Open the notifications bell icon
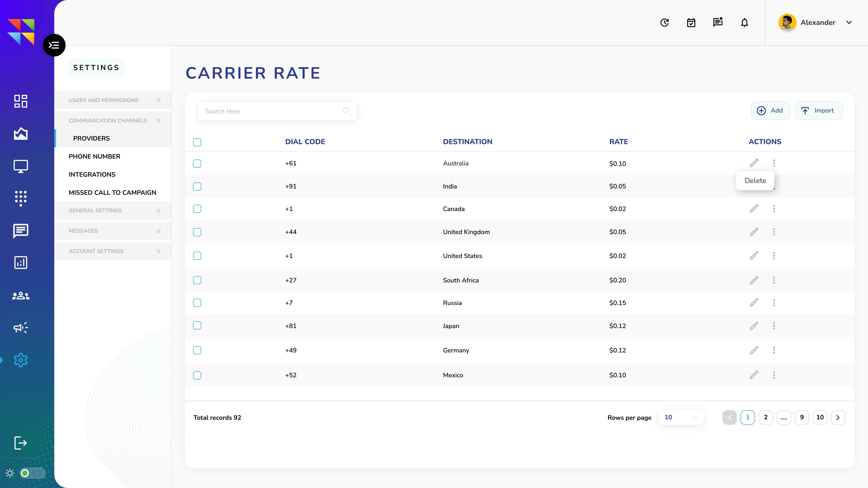 click(744, 23)
